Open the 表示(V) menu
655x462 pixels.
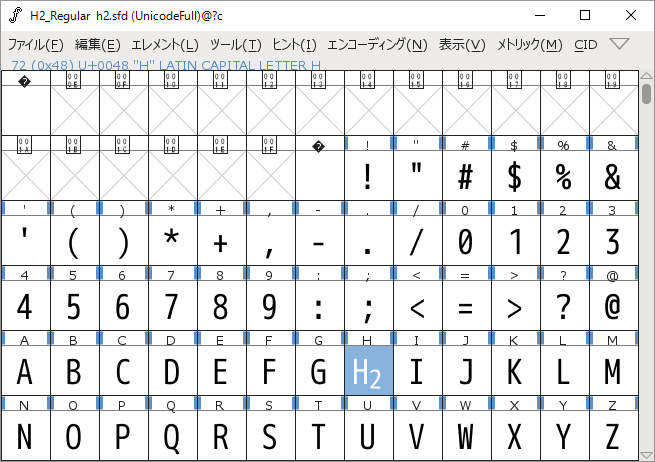click(x=462, y=45)
